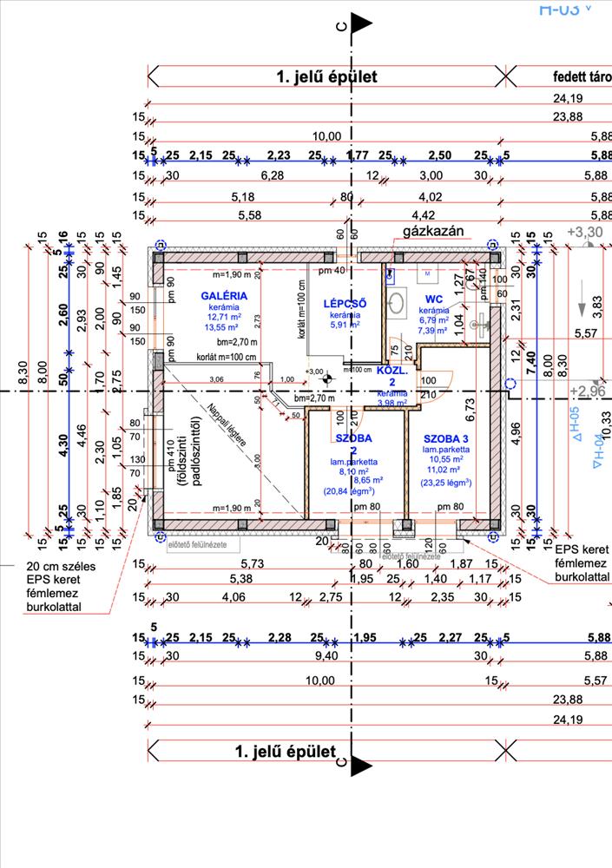Click the gas boiler symbol under gázkazán
The image size is (612, 868).
tap(390, 274)
